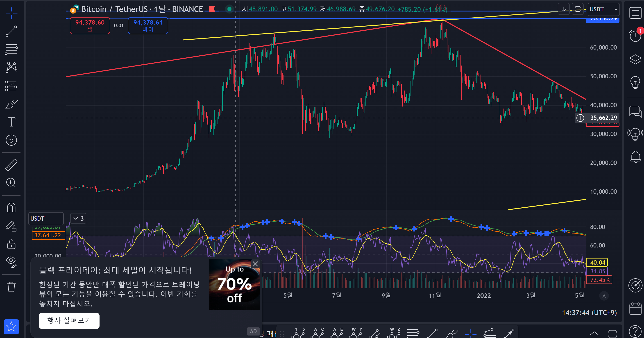Open the emoji and icons tool
This screenshot has height=338, width=644.
[x=11, y=140]
